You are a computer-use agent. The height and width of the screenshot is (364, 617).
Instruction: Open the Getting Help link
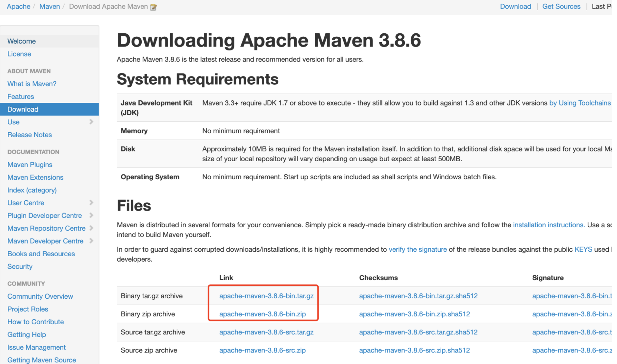(27, 335)
